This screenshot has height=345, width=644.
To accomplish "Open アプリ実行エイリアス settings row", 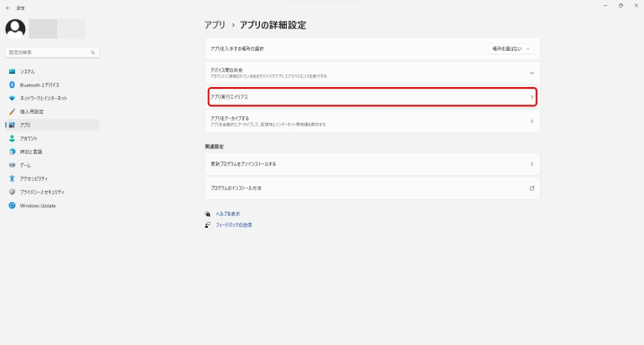I will click(371, 97).
